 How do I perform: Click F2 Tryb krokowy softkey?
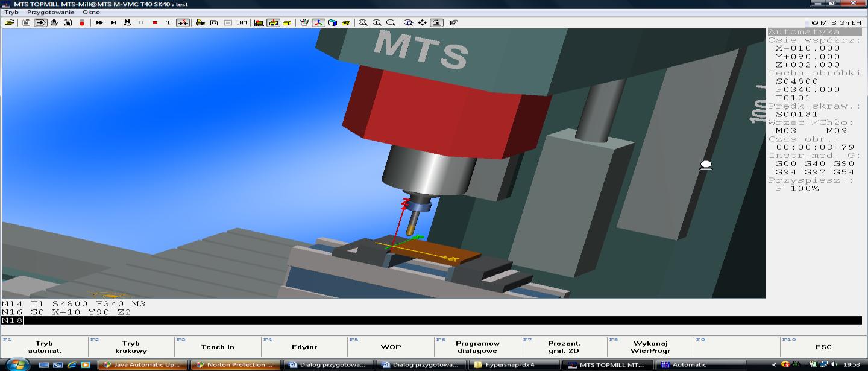pyautogui.click(x=131, y=347)
